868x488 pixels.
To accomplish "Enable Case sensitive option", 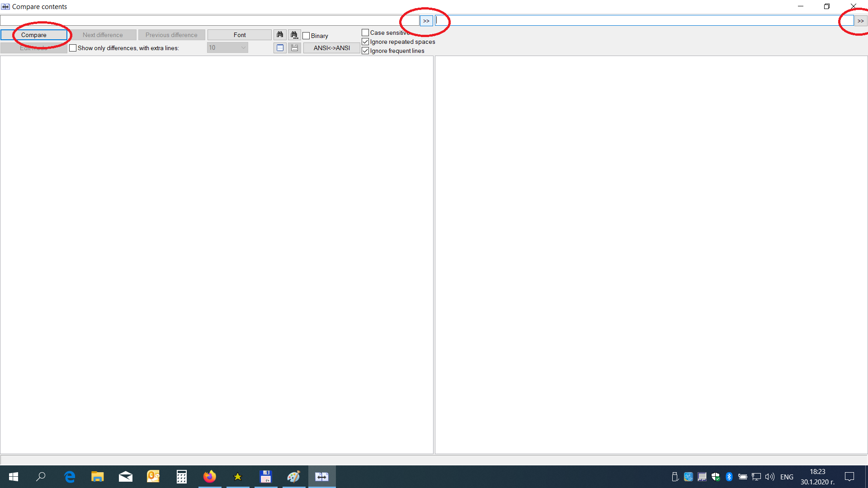I will point(365,33).
